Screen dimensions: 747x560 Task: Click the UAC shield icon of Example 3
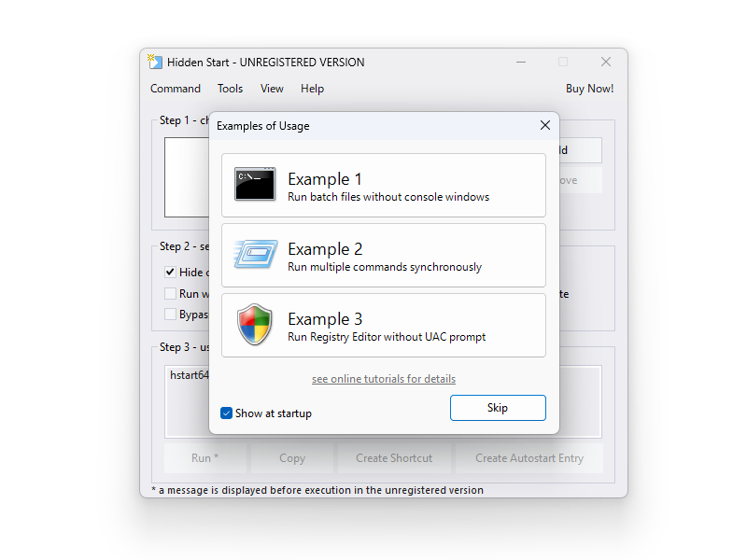(255, 324)
